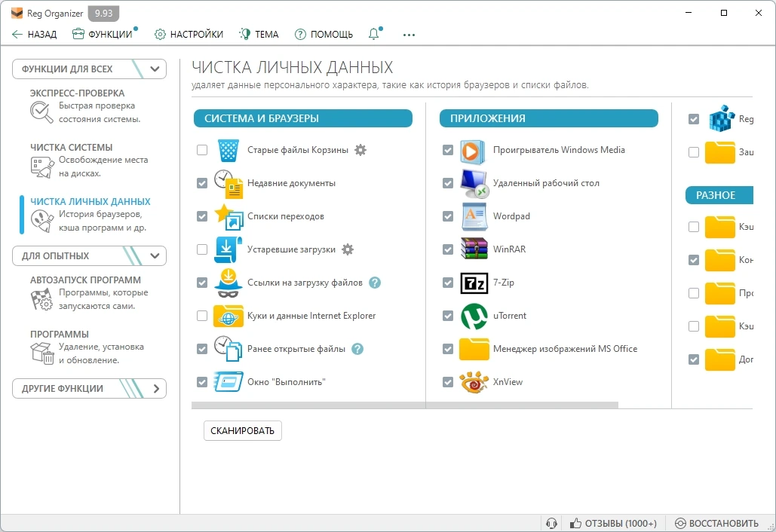Image resolution: width=776 pixels, height=532 pixels.
Task: Click the Reg Organizer blue cubes icon
Action: [x=722, y=118]
